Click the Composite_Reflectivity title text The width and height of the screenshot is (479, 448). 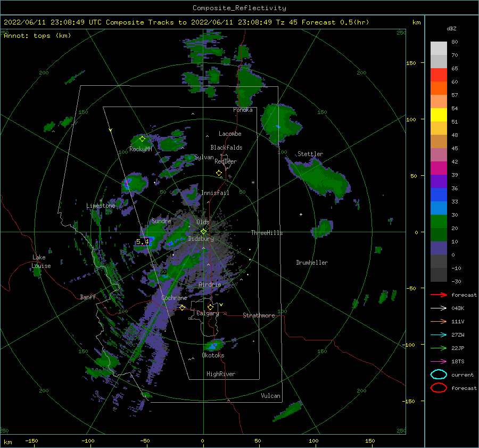[240, 8]
